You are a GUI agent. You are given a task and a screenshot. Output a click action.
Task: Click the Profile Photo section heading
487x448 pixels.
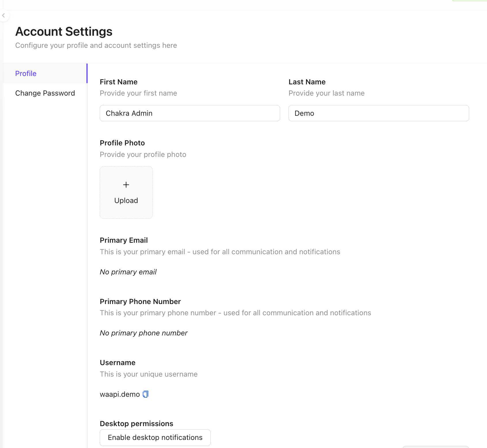pyautogui.click(x=122, y=143)
